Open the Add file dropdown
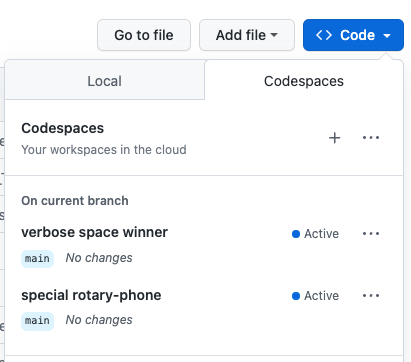 click(247, 35)
